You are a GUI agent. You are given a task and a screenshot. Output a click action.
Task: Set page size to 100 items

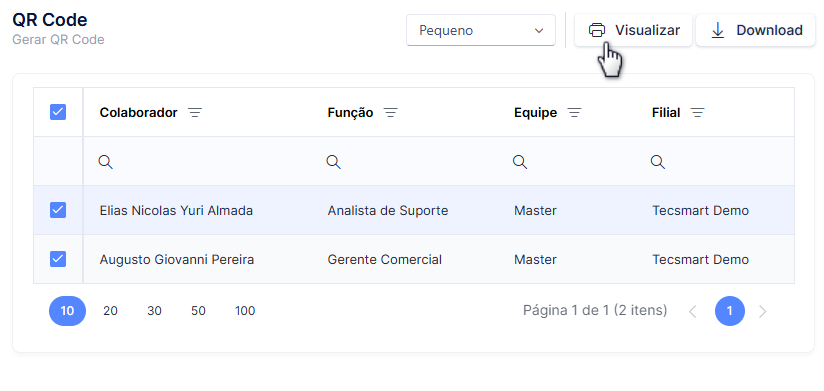pos(245,311)
